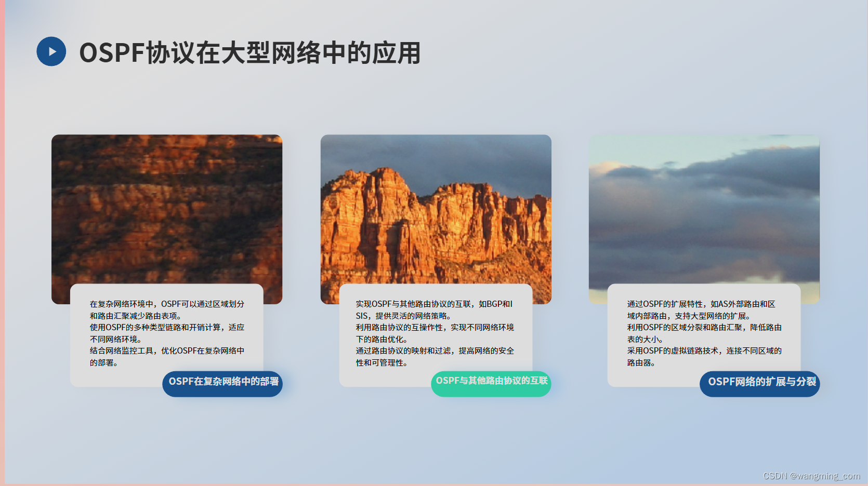868x486 pixels.
Task: Click the blue play icon beside the title
Action: click(x=51, y=51)
